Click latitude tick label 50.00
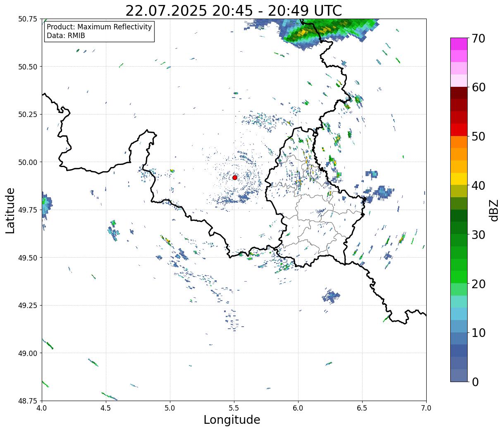Viewport: 504px width, 430px height. pyautogui.click(x=28, y=162)
